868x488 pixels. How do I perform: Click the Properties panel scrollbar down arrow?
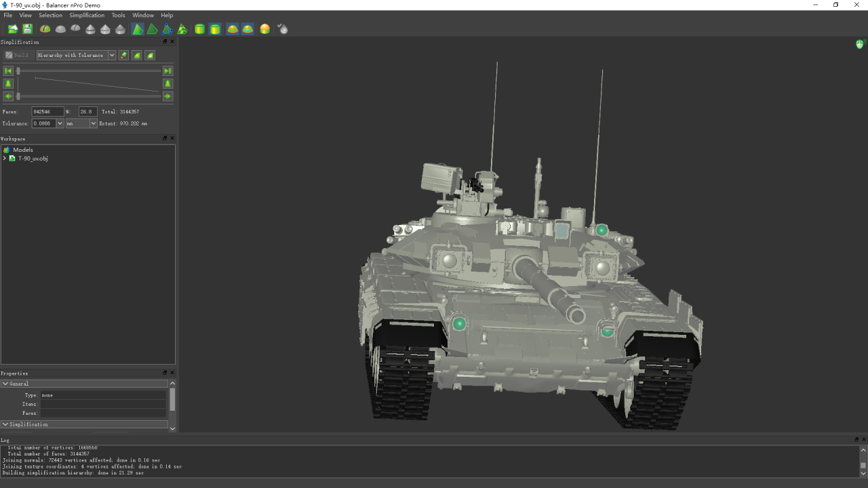pyautogui.click(x=172, y=428)
